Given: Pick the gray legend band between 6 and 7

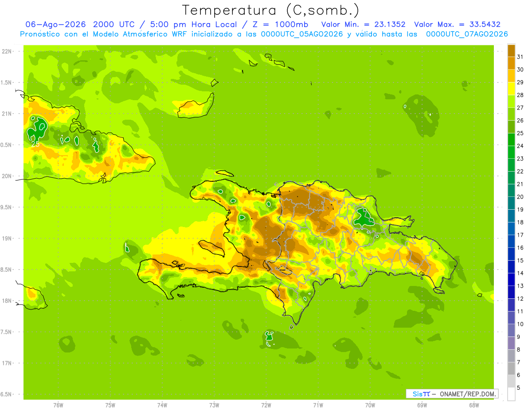Looking at the screenshot, I should [x=511, y=368].
